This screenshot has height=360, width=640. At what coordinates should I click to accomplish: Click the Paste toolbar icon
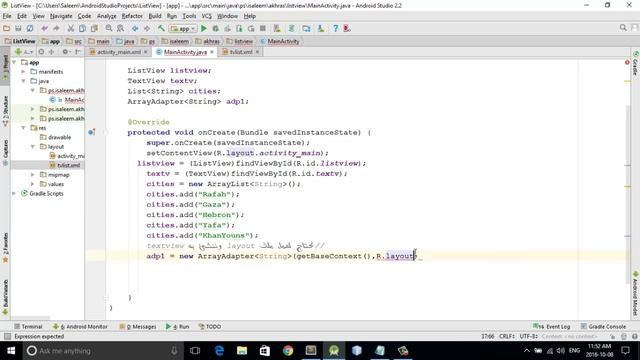pyautogui.click(x=94, y=29)
